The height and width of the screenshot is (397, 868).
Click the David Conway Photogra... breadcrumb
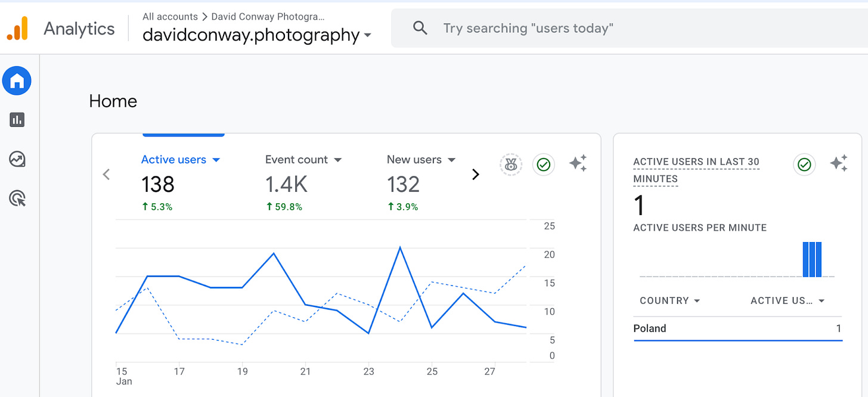click(268, 17)
